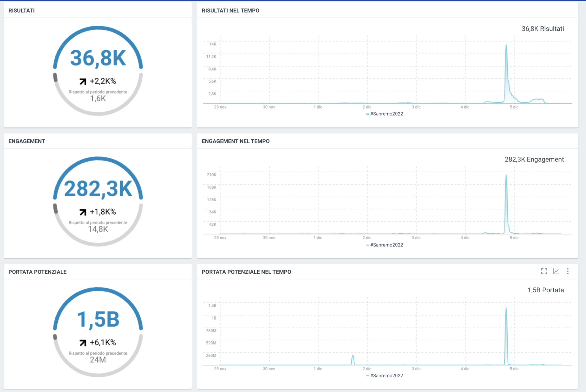Click the 84K axis label in Engagement chart
586x392 pixels.
213,212
